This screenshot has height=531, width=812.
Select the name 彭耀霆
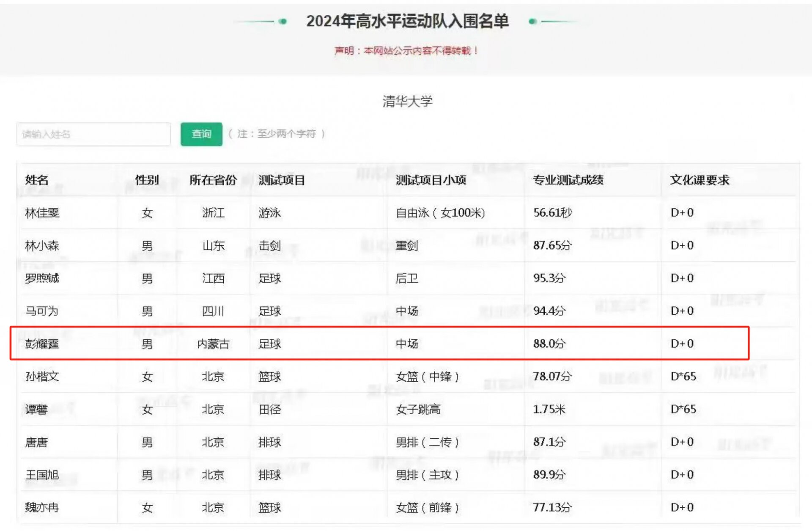point(42,344)
